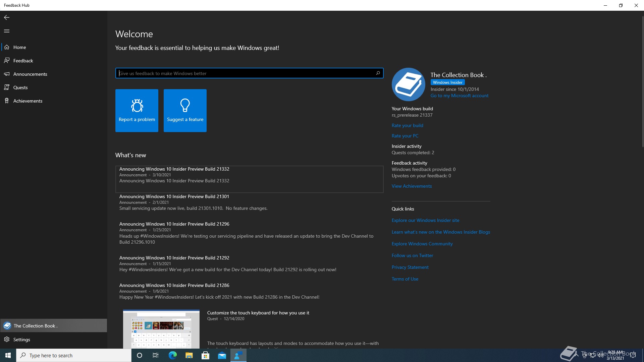Go to Home in the sidebar
Screen dimensions: 644x362
pos(54,47)
